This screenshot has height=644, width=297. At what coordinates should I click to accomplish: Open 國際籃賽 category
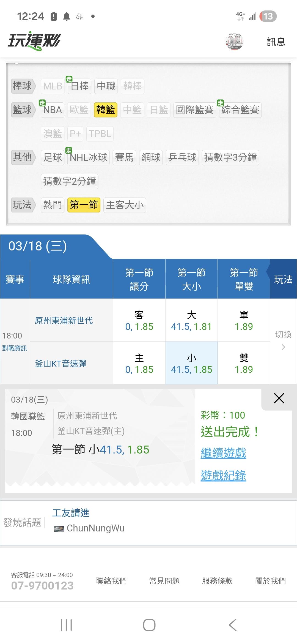pos(195,110)
